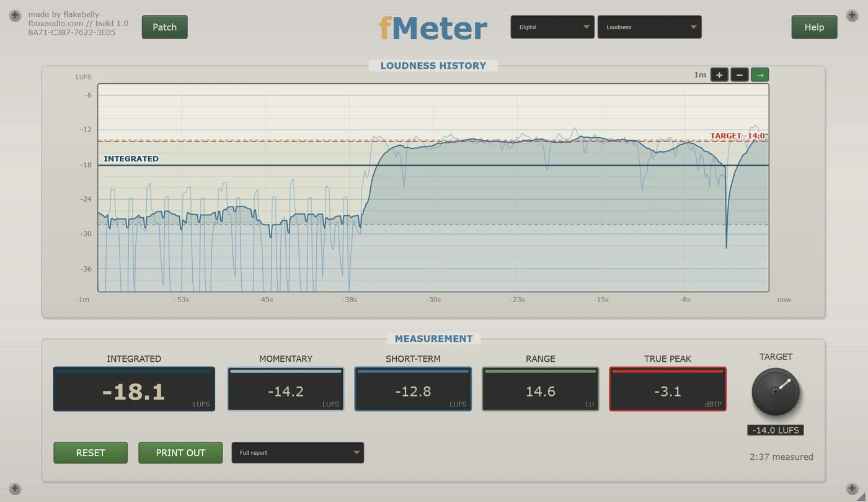Toggle the green follow-to-now arrow button
The image size is (868, 502).
[x=759, y=75]
